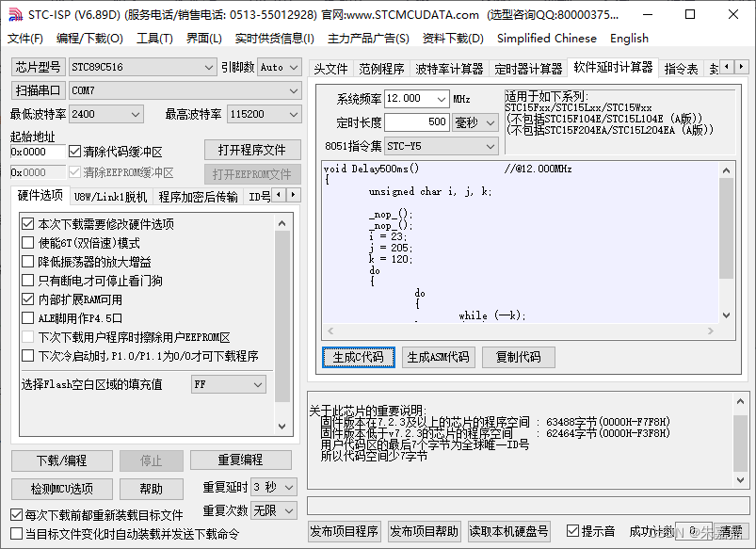Click 生成ASM代码 button
This screenshot has height=549, width=756.
tap(439, 357)
